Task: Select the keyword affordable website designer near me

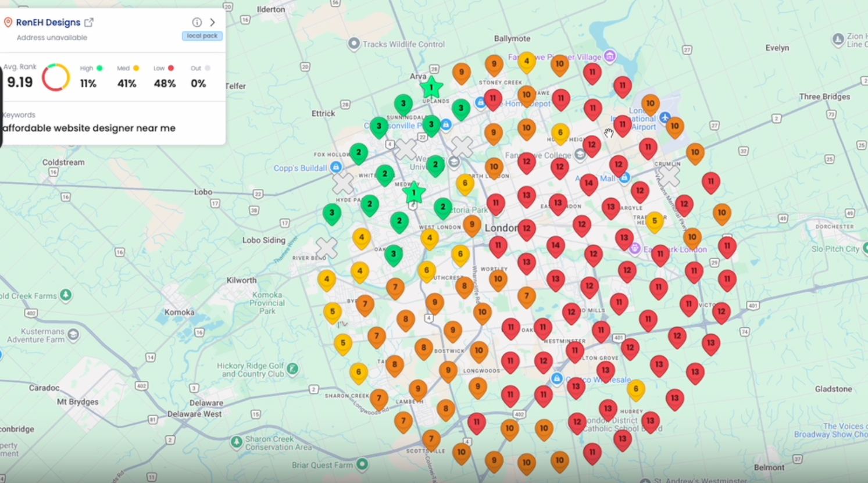Action: click(89, 128)
